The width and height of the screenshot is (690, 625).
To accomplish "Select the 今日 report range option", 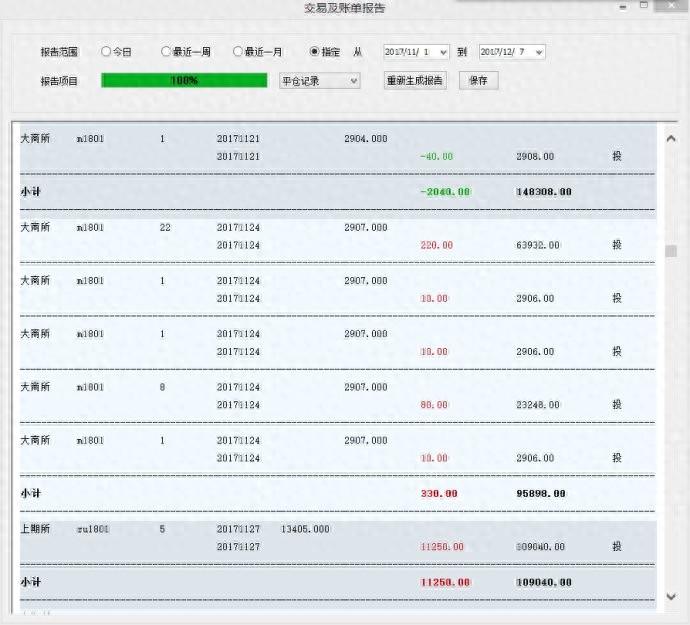I will coord(106,52).
